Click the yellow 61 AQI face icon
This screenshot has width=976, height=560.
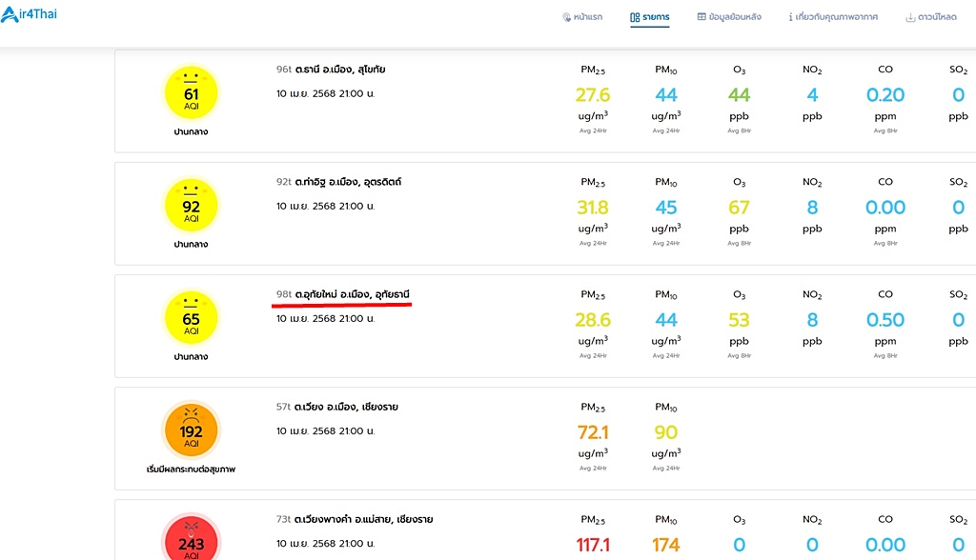coord(191,92)
